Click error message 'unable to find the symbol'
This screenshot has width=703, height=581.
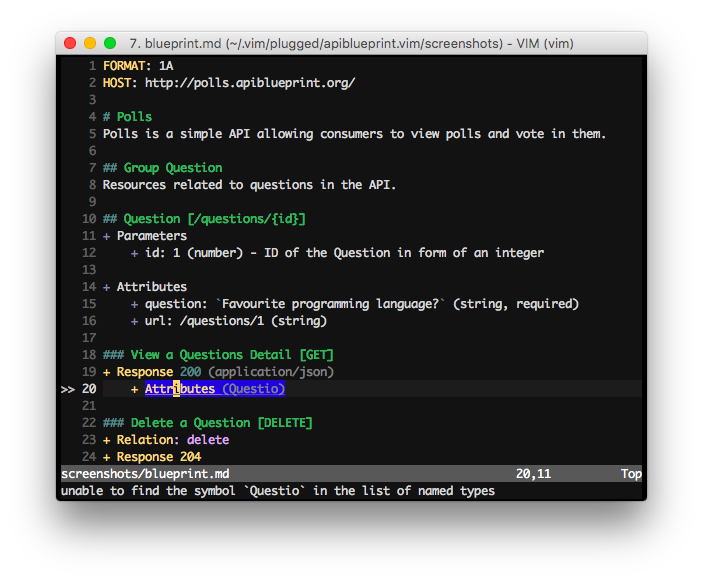click(x=148, y=491)
